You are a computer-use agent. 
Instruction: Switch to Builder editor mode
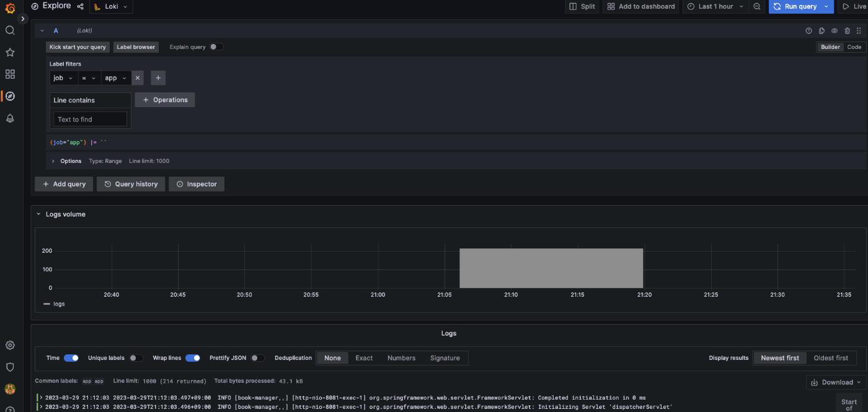pos(830,47)
